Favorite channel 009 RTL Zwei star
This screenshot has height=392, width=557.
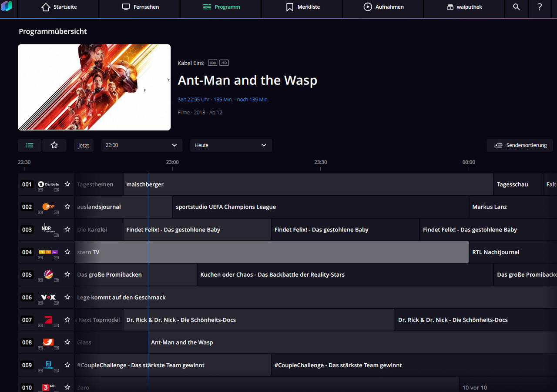pos(67,365)
